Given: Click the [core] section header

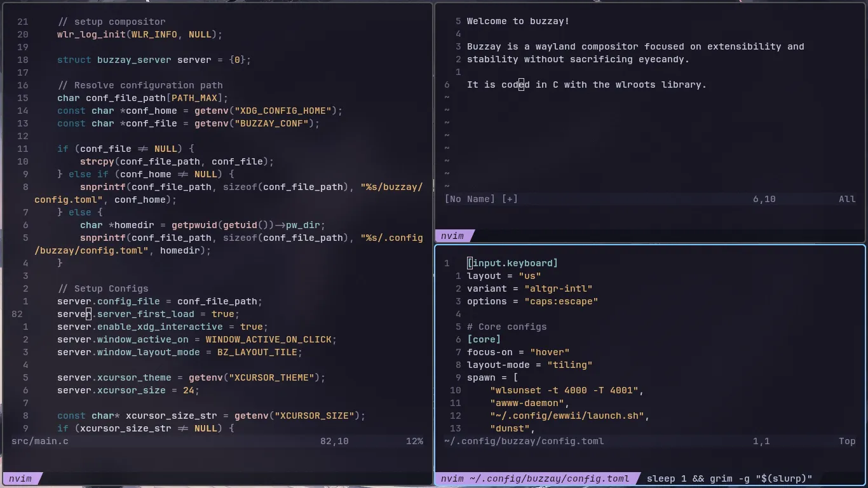Looking at the screenshot, I should [x=484, y=339].
